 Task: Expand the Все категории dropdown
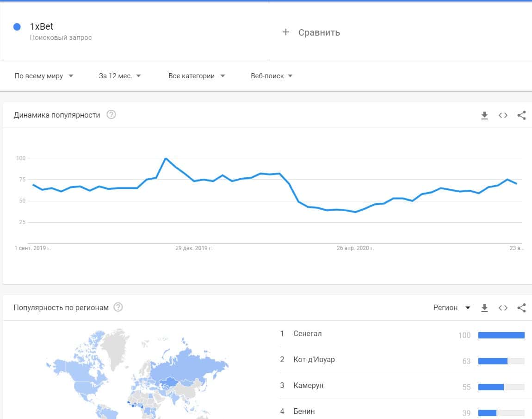tap(197, 76)
